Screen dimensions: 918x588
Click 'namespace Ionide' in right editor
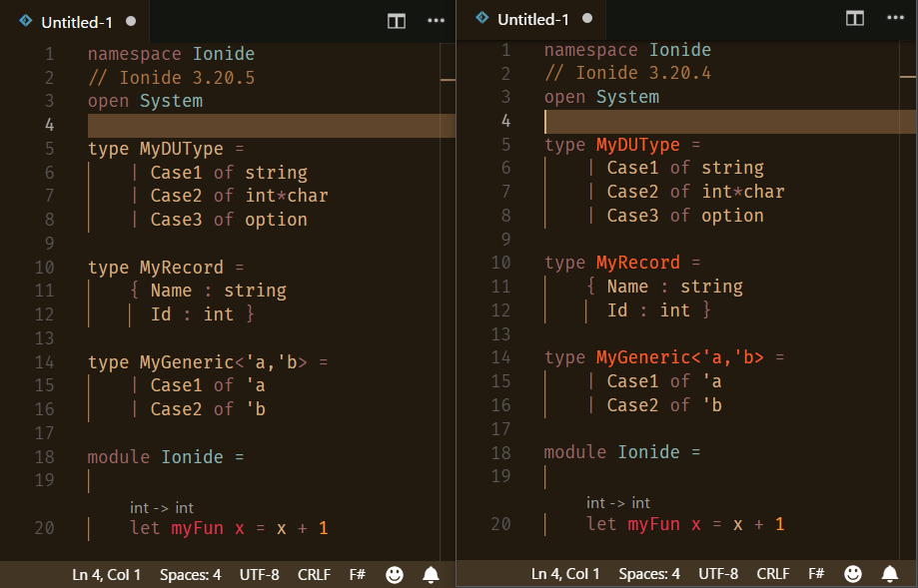[627, 50]
